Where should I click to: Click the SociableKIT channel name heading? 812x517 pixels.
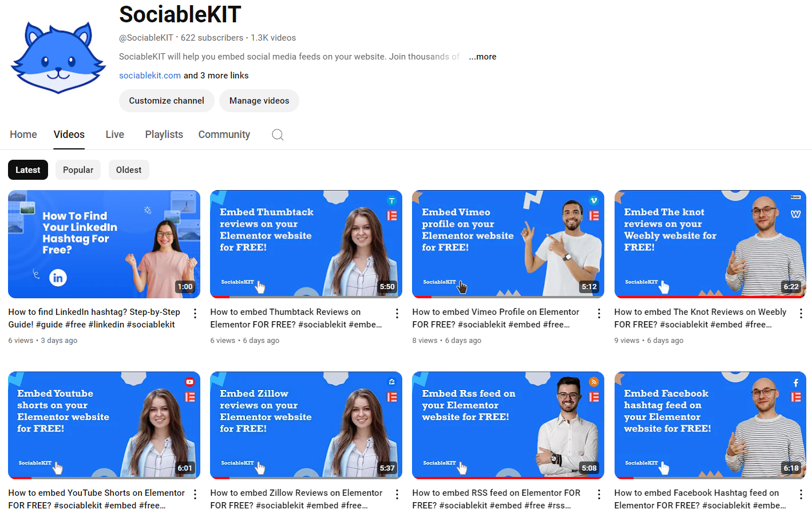(x=180, y=14)
